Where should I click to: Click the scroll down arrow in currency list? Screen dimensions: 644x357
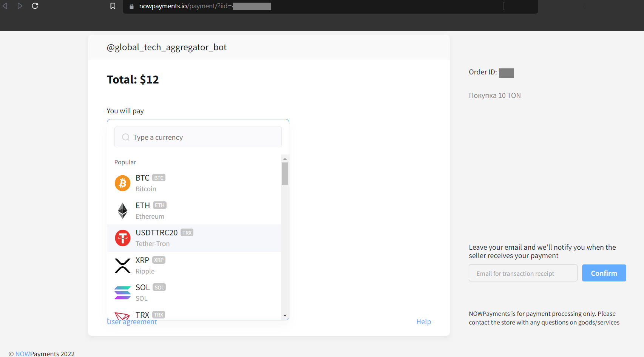pos(285,315)
